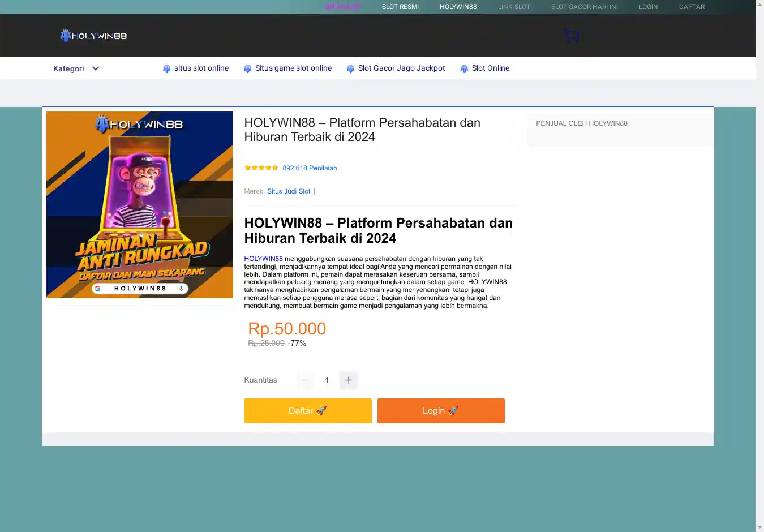Open the SLOT RESMI top menu item

[400, 7]
